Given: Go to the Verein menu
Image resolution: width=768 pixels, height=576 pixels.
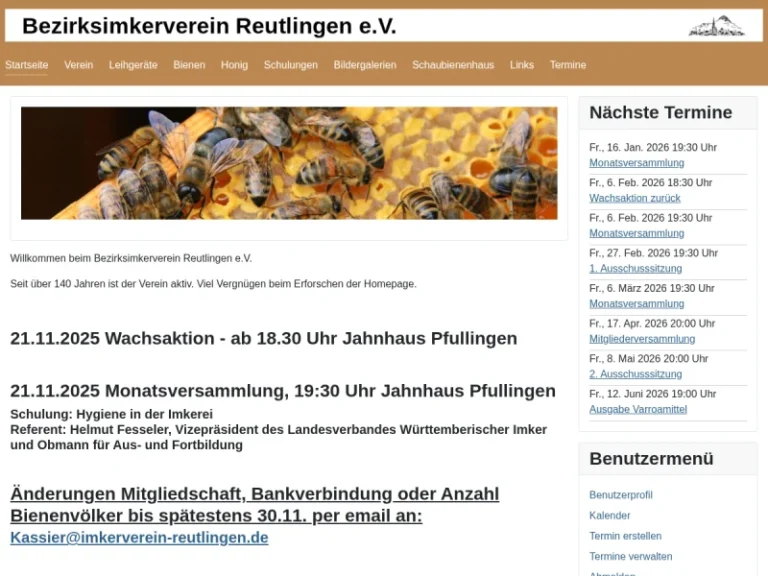Looking at the screenshot, I should pos(78,65).
